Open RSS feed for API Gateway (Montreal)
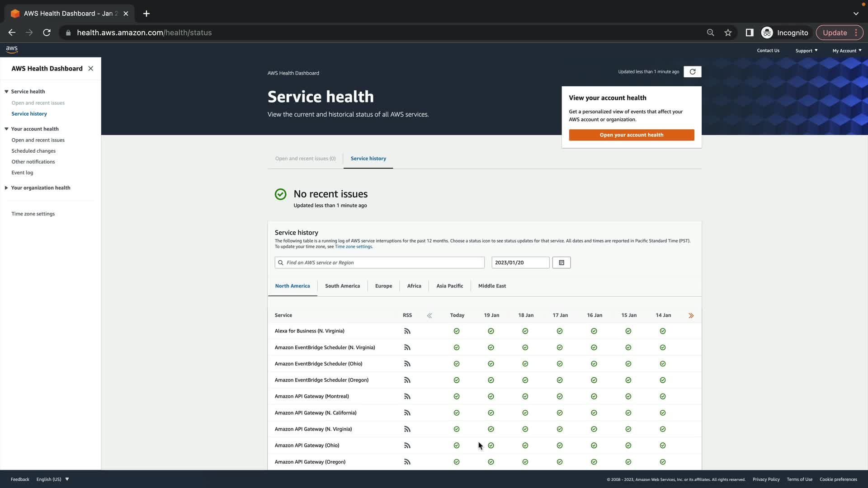The width and height of the screenshot is (868, 488). [x=407, y=396]
